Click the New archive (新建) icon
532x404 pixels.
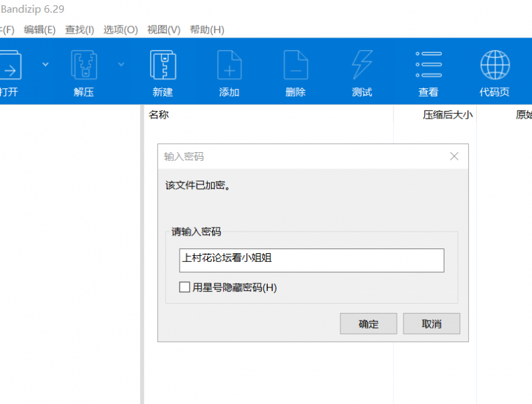pyautogui.click(x=163, y=66)
